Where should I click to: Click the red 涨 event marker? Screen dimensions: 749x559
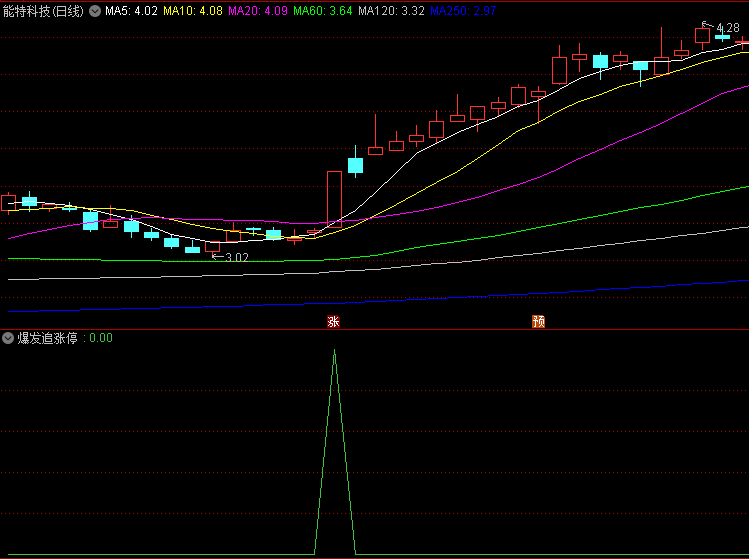334,321
